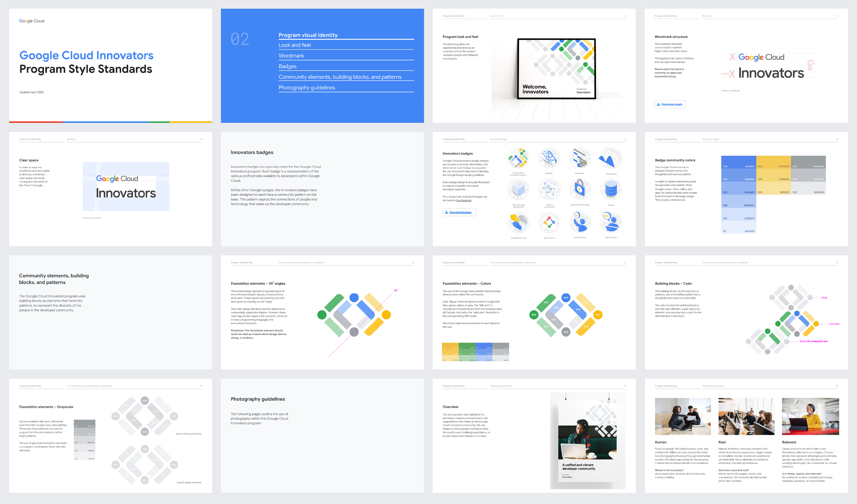Image resolution: width=857 pixels, height=504 pixels.
Task: Follow the Appendix hyperlink in badges text
Action: coord(464,200)
